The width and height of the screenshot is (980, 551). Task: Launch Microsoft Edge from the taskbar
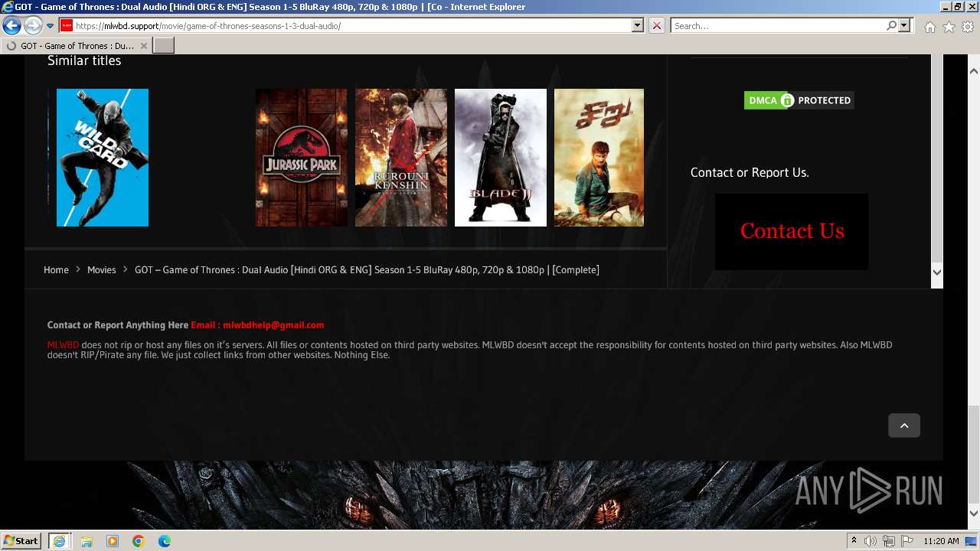point(165,541)
